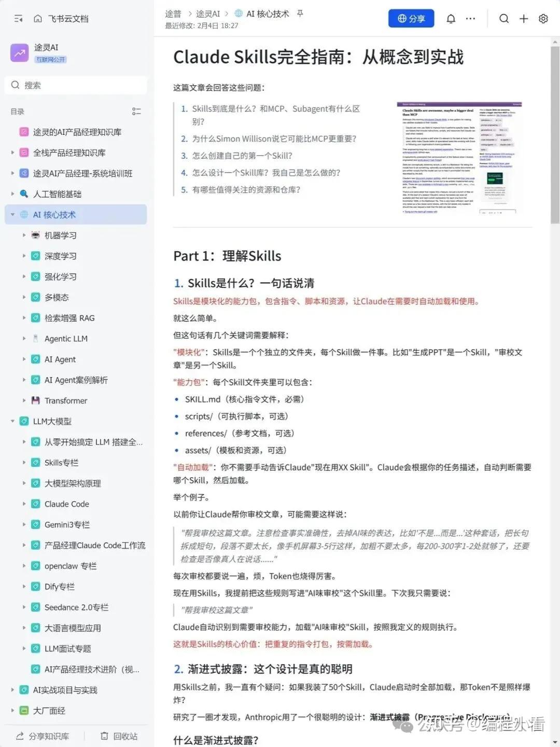560x747 pixels.
Task: Click the share arrow icon at 分享知识库
Action: point(20,736)
